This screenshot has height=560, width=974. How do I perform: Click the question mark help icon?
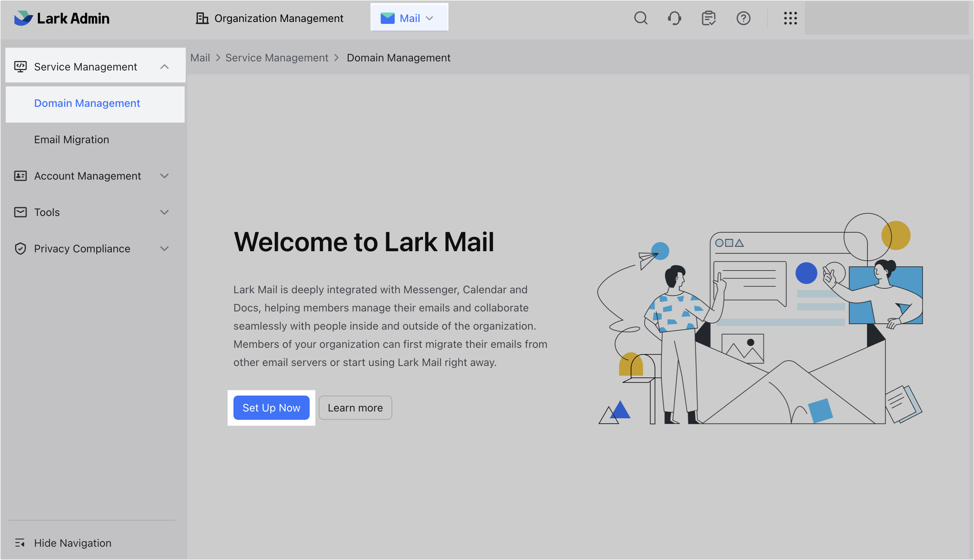[743, 18]
